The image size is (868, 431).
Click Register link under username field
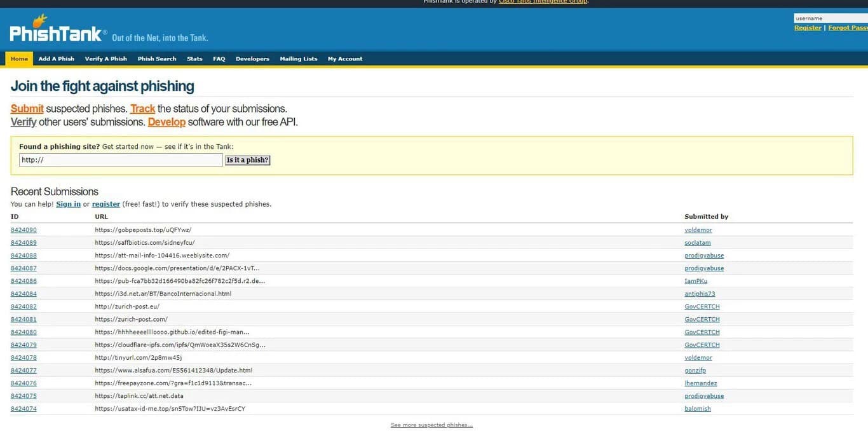(808, 28)
